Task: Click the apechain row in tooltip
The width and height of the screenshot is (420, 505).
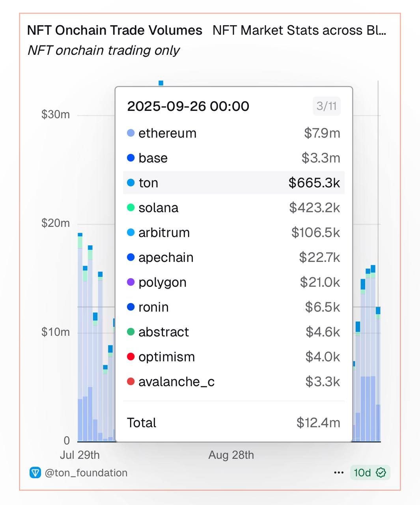Action: click(233, 257)
